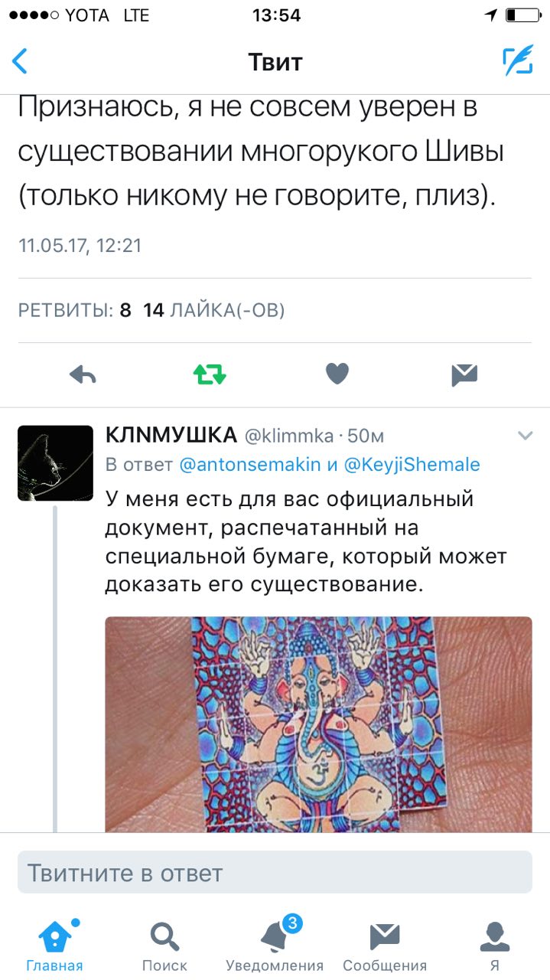View the РЕТВИТЫ: 8 retweet list

point(75,310)
